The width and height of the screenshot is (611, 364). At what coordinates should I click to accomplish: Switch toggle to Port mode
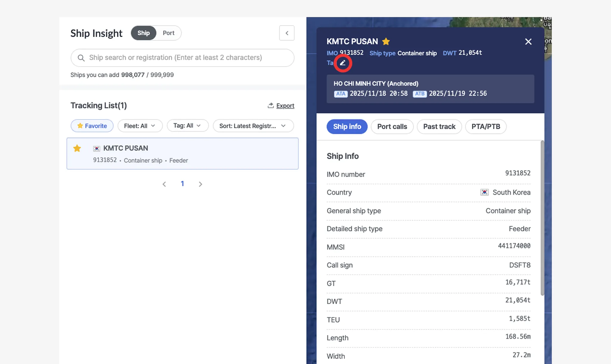pos(168,33)
